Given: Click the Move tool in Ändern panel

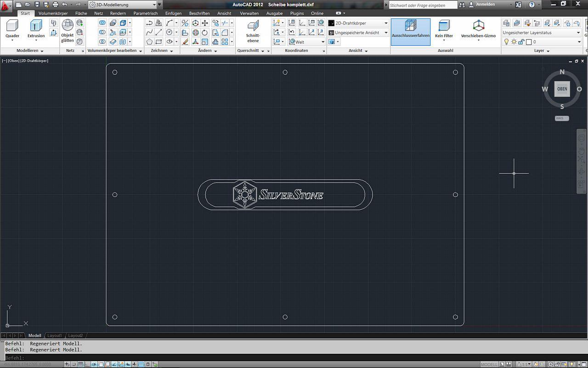Looking at the screenshot, I should coord(205,23).
